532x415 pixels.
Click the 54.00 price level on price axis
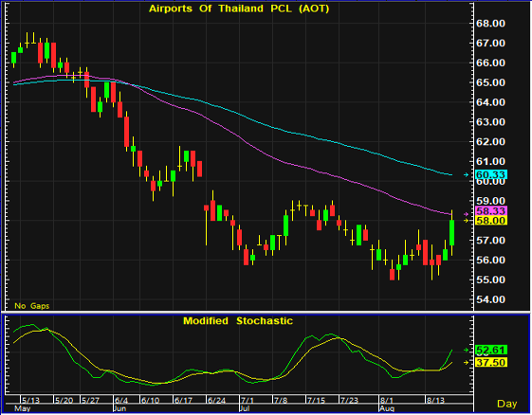[x=490, y=299]
